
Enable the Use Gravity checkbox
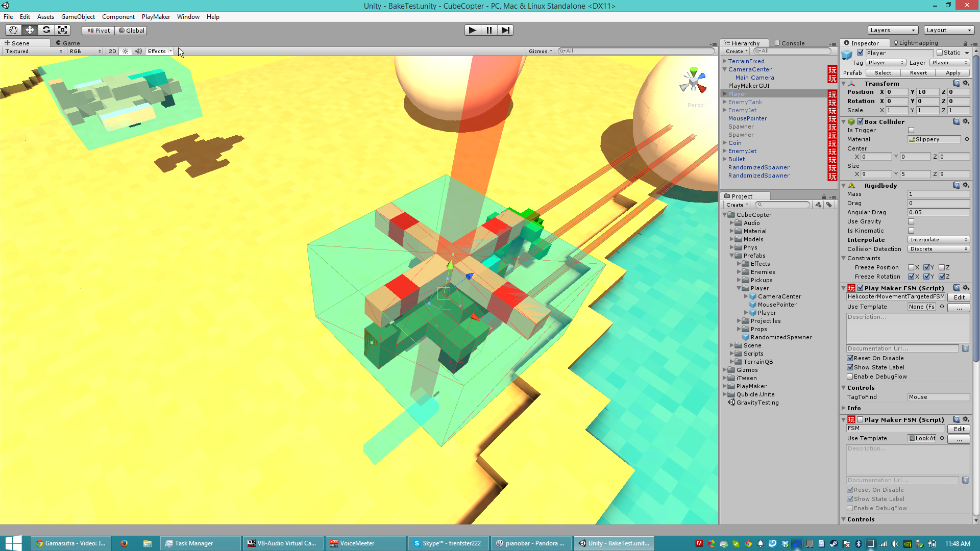pos(911,221)
